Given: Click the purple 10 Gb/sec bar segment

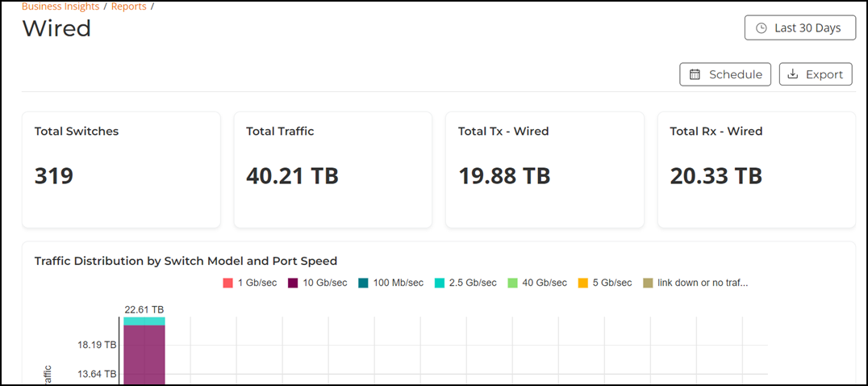Looking at the screenshot, I should coord(144,354).
